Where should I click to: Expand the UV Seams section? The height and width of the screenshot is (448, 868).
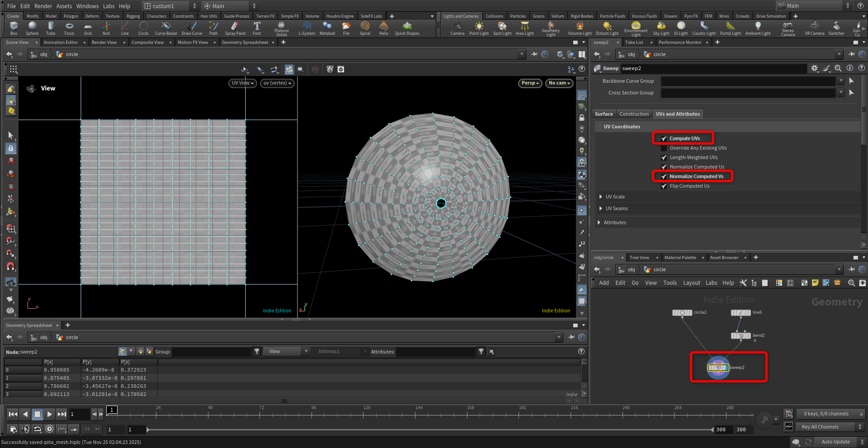pyautogui.click(x=600, y=208)
